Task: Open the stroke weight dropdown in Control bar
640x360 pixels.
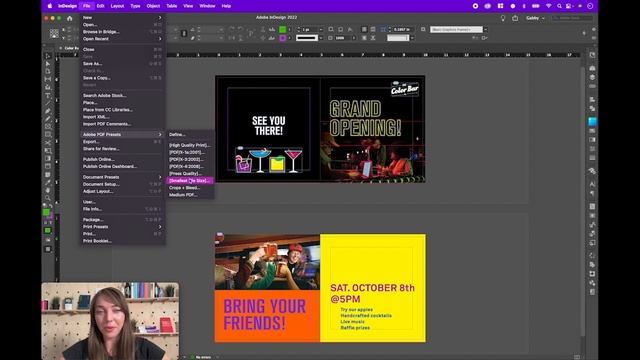Action: (321, 29)
